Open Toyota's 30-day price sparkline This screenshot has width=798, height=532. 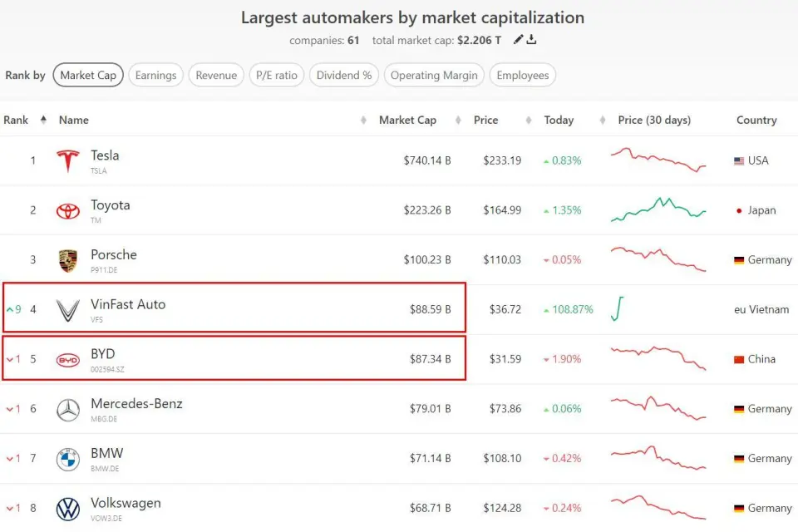(658, 209)
